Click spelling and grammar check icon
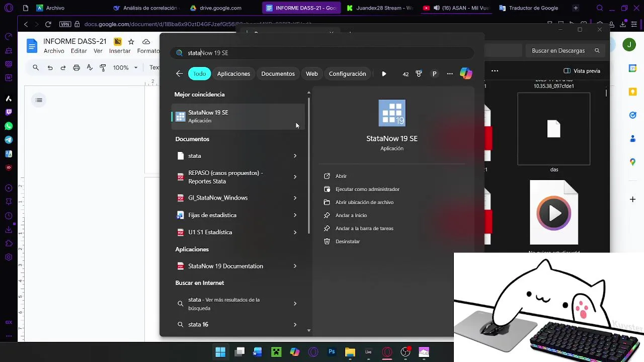The width and height of the screenshot is (644, 362). (x=90, y=67)
